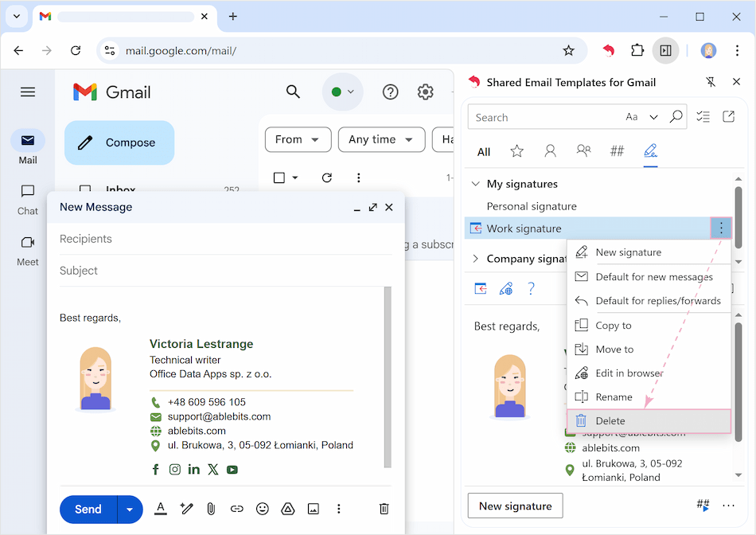Toggle match case Aa option
756x535 pixels.
coord(632,117)
